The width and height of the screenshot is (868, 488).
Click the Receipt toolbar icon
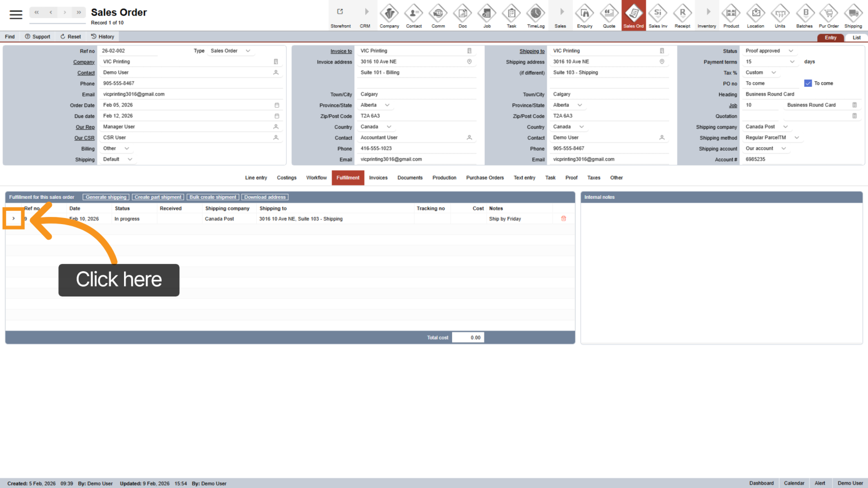coord(682,15)
